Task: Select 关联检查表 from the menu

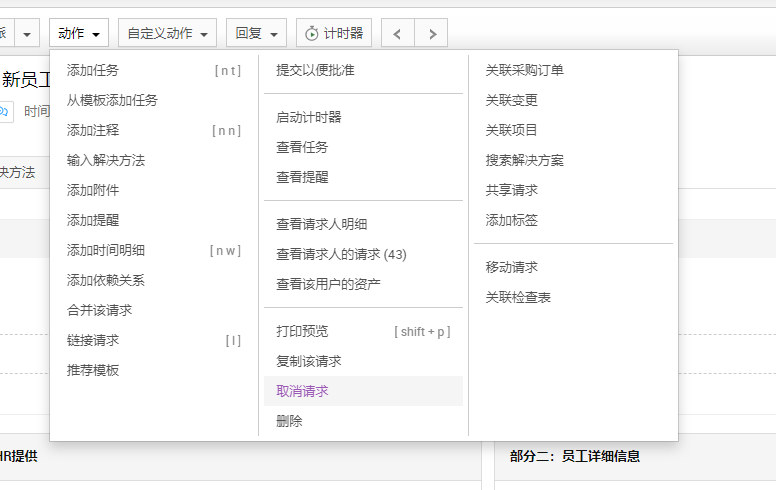Action: click(x=518, y=297)
